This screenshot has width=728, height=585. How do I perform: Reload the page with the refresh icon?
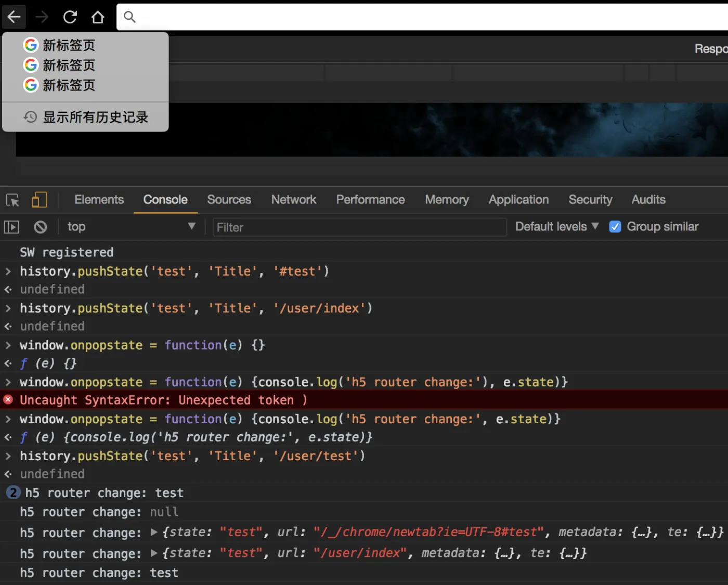pyautogui.click(x=70, y=17)
